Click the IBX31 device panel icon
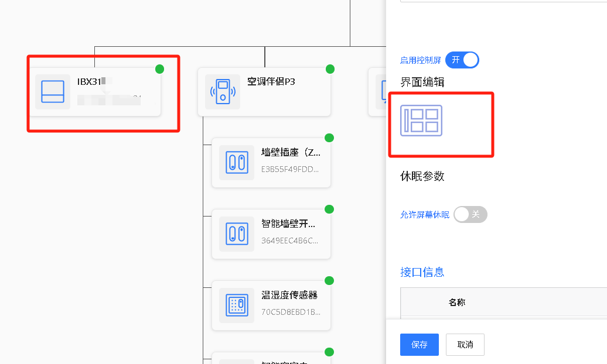607x364 pixels. click(53, 92)
